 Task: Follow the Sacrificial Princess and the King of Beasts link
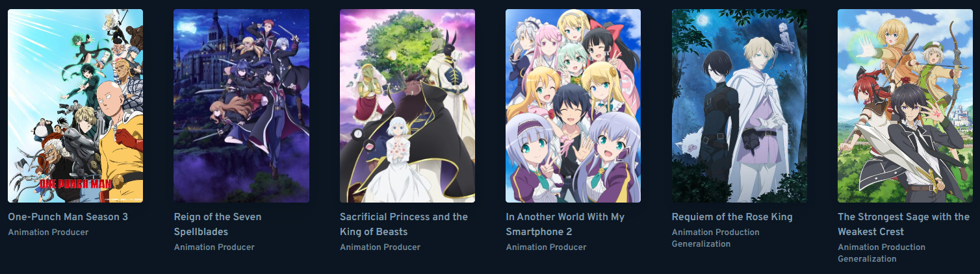point(404,224)
